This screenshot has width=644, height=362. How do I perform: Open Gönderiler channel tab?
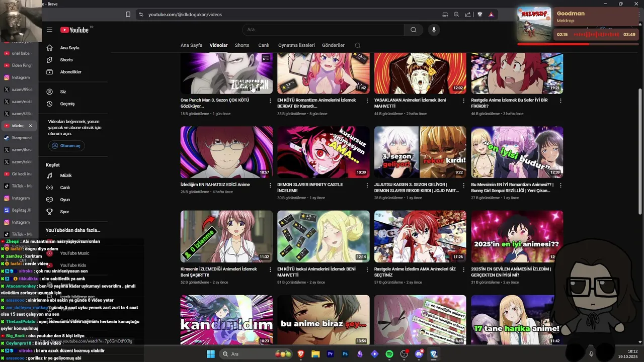(x=333, y=45)
